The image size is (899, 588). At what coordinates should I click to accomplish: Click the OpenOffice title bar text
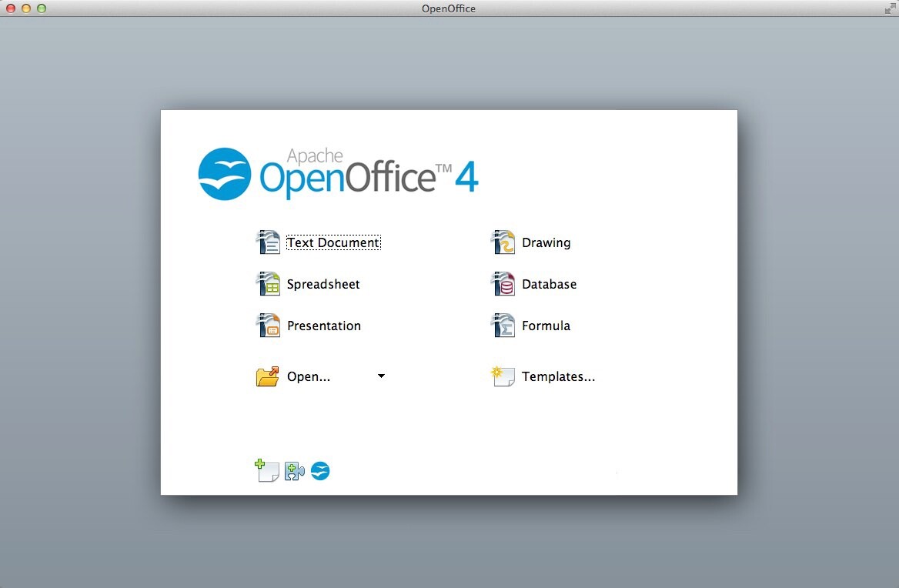pos(449,8)
